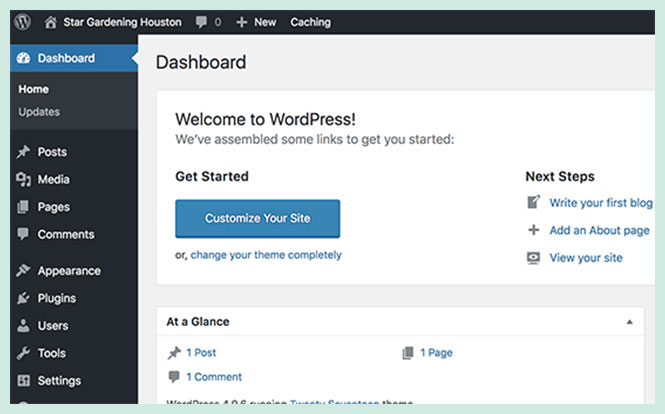Open the Settings menu
Image resolution: width=665 pixels, height=414 pixels.
tap(59, 380)
